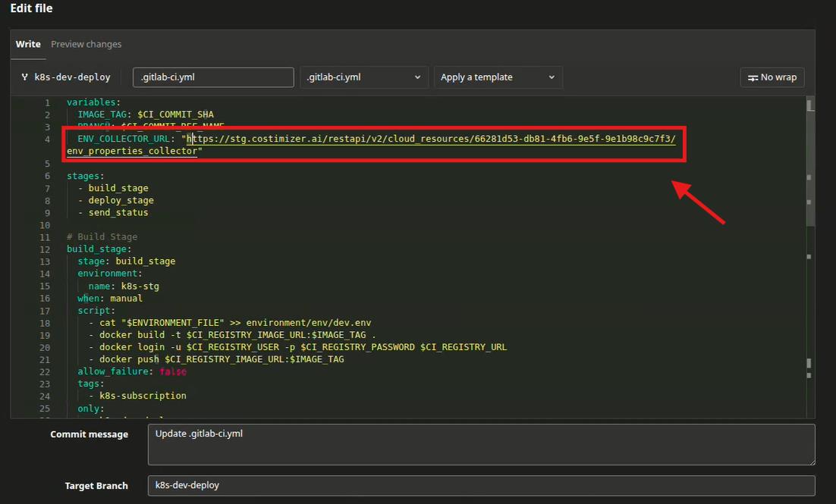Open the .gitlab-ci.yml template type dropdown

pyautogui.click(x=364, y=77)
